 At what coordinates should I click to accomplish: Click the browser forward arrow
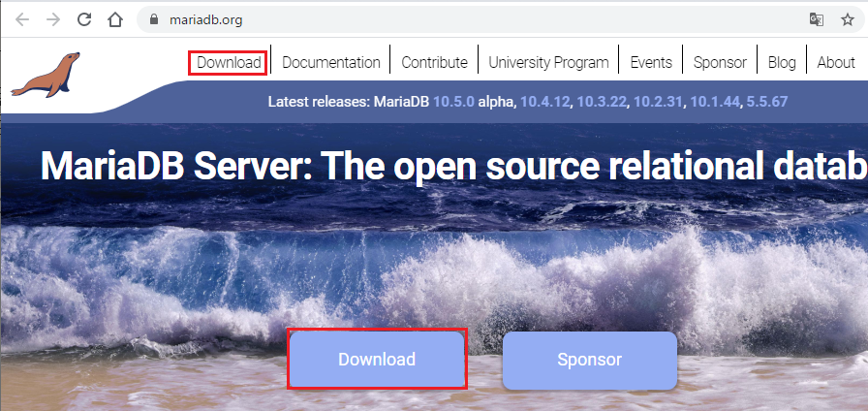tap(52, 19)
